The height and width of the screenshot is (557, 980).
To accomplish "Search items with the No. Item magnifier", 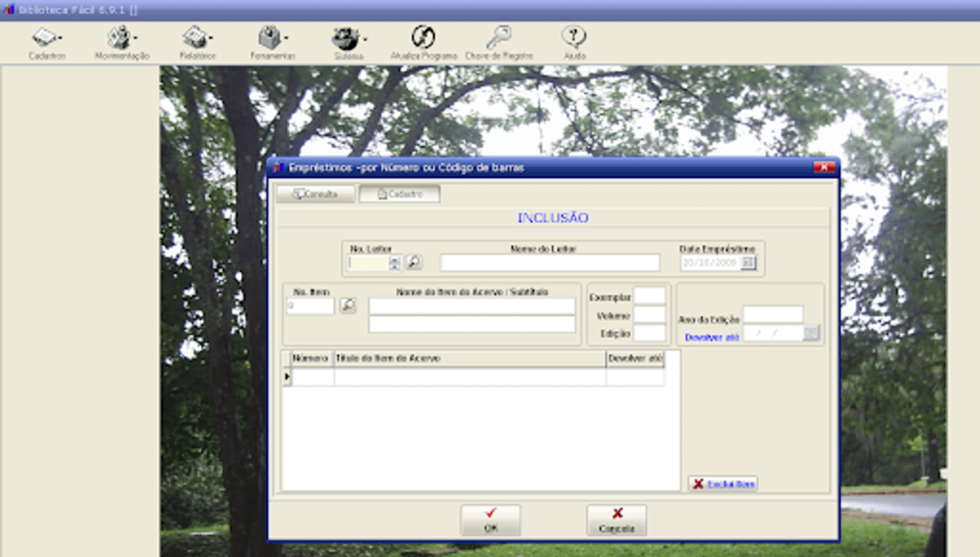I will (348, 305).
